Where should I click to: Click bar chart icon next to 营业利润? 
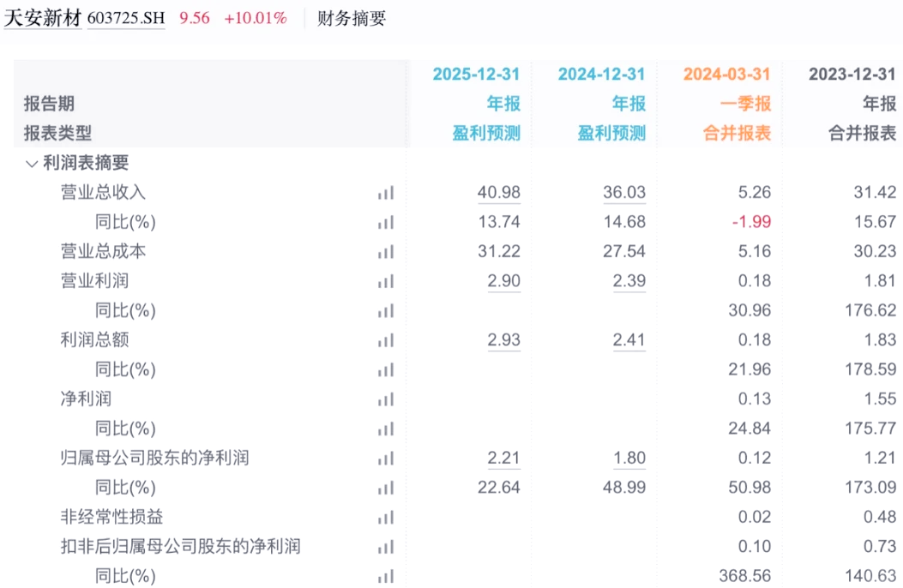[x=385, y=281]
